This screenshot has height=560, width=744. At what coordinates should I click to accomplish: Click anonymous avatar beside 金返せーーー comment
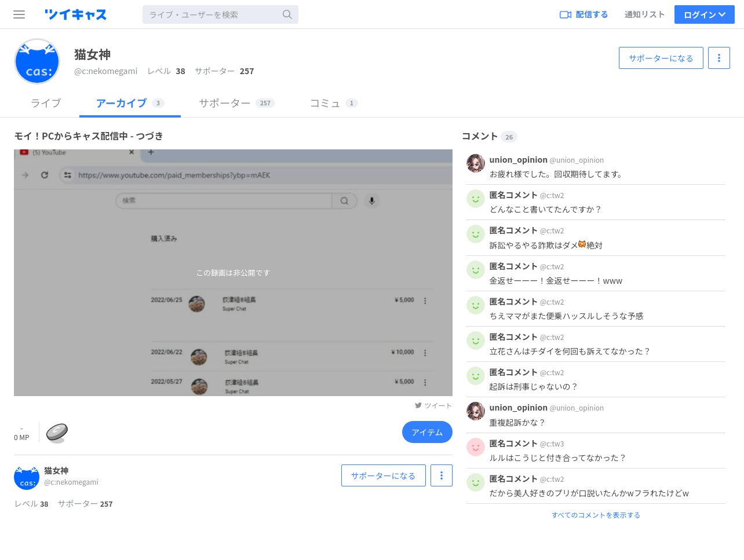click(476, 270)
